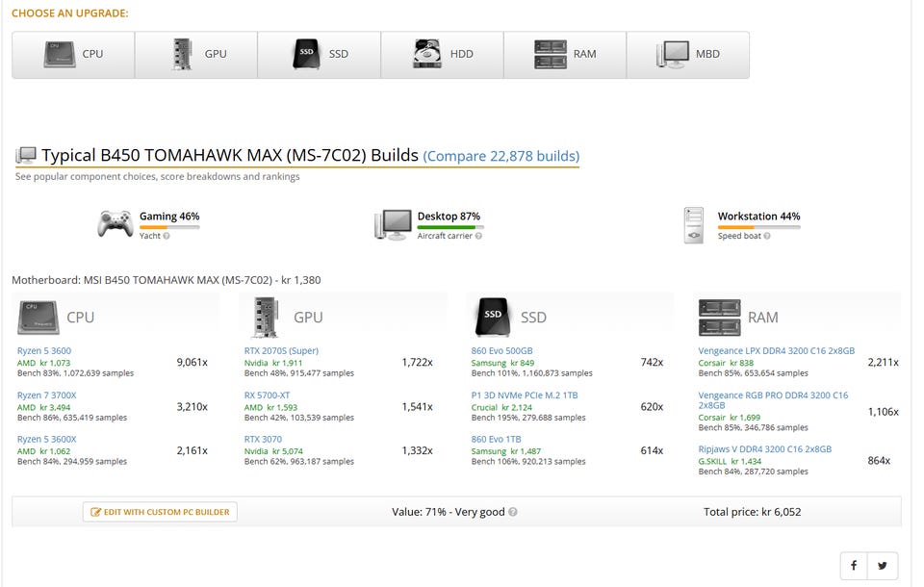This screenshot has height=587, width=924.
Task: Click the help icon beside Aircraft carrier
Action: tap(478, 236)
